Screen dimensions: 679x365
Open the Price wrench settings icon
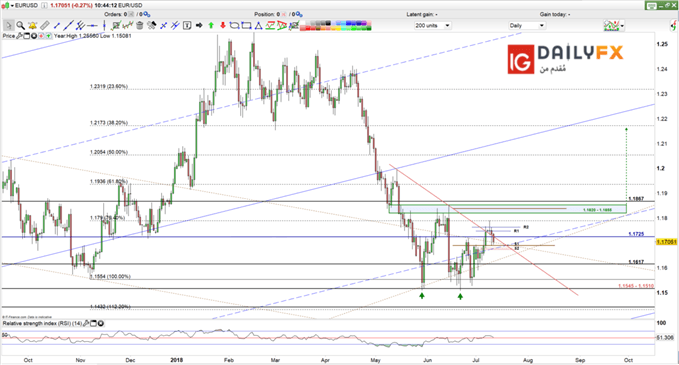(x=19, y=36)
